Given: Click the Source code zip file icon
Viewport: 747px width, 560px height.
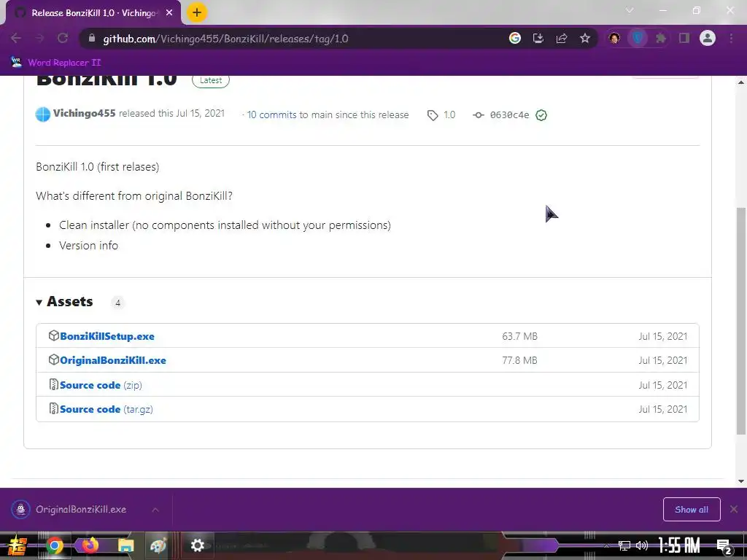Looking at the screenshot, I should pos(54,384).
